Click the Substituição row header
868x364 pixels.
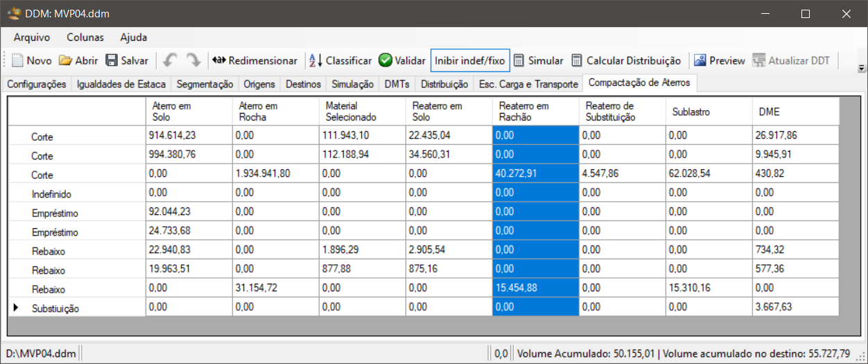(77, 308)
